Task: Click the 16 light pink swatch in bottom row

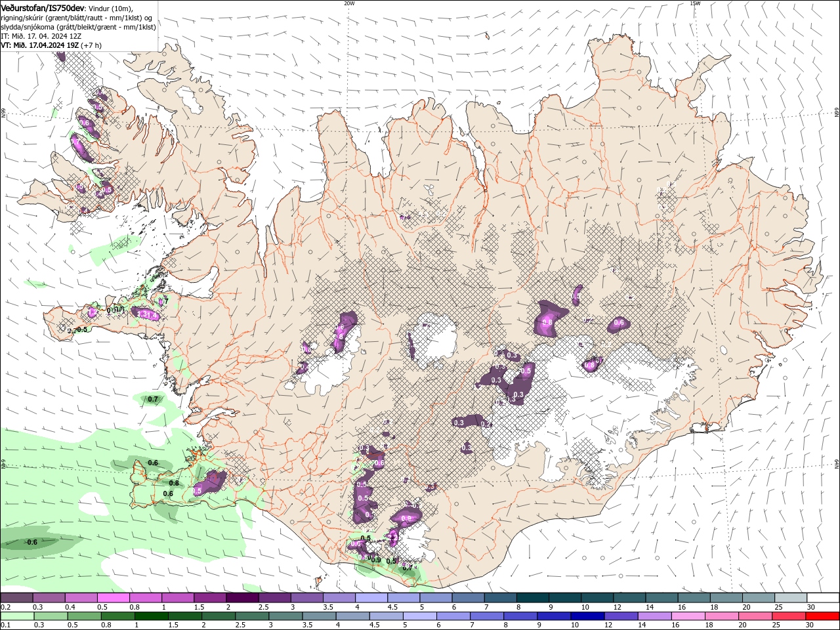Action: click(688, 616)
